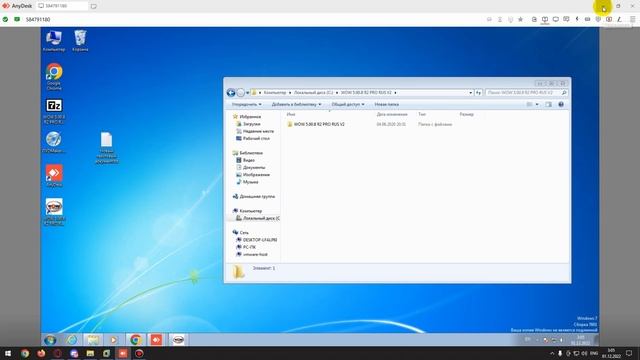Sort by Тип column header

coord(422,114)
